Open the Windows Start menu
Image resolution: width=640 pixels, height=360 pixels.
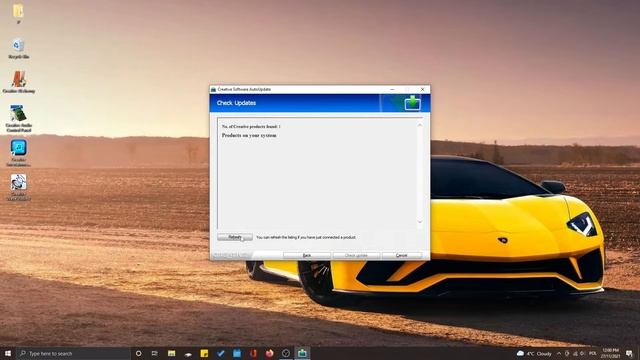(x=8, y=353)
